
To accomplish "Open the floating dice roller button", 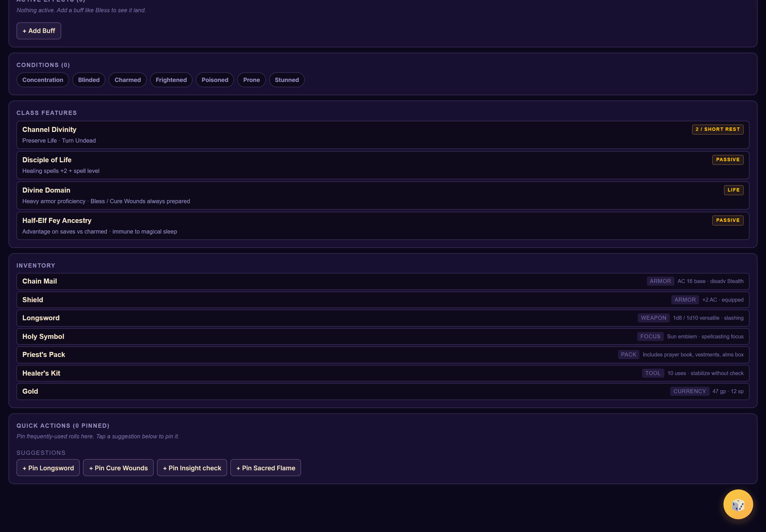I will coord(738,504).
